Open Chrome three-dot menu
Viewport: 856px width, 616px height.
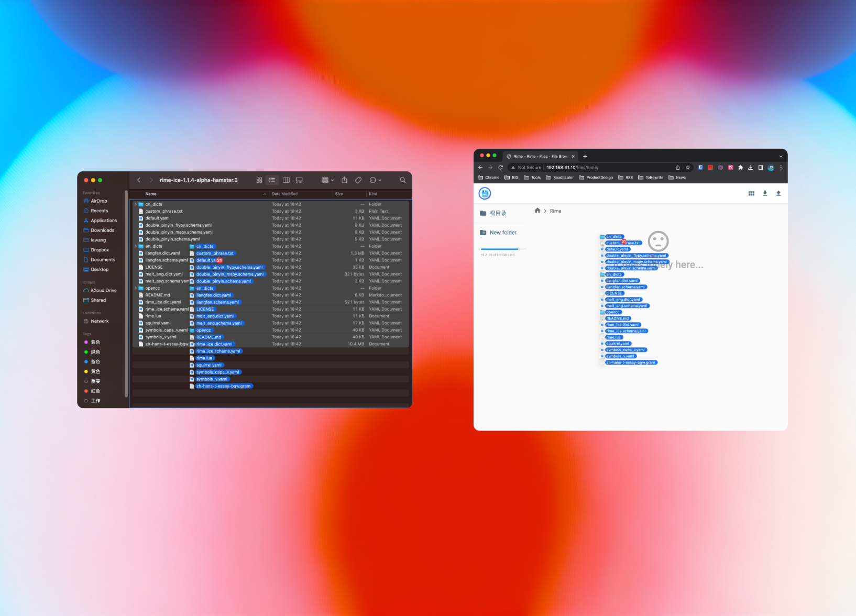tap(781, 168)
